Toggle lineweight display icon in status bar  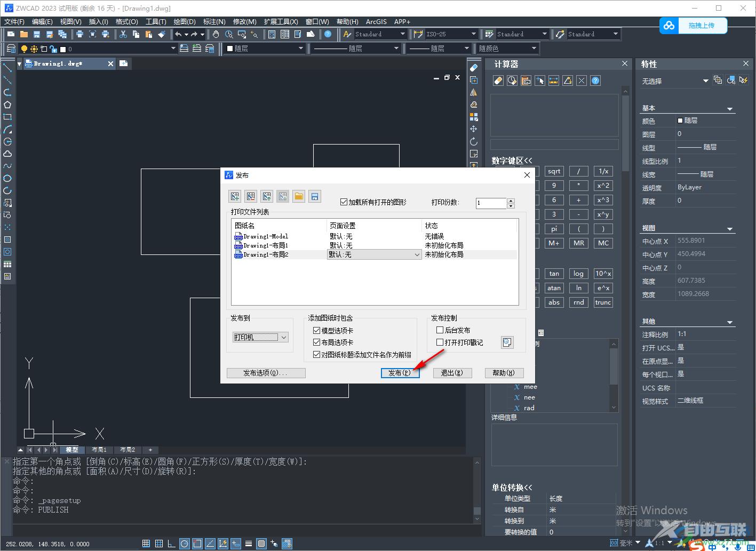(x=248, y=544)
